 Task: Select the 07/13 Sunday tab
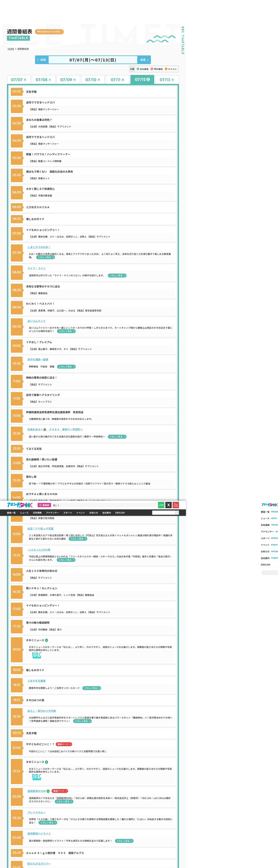coord(167,80)
